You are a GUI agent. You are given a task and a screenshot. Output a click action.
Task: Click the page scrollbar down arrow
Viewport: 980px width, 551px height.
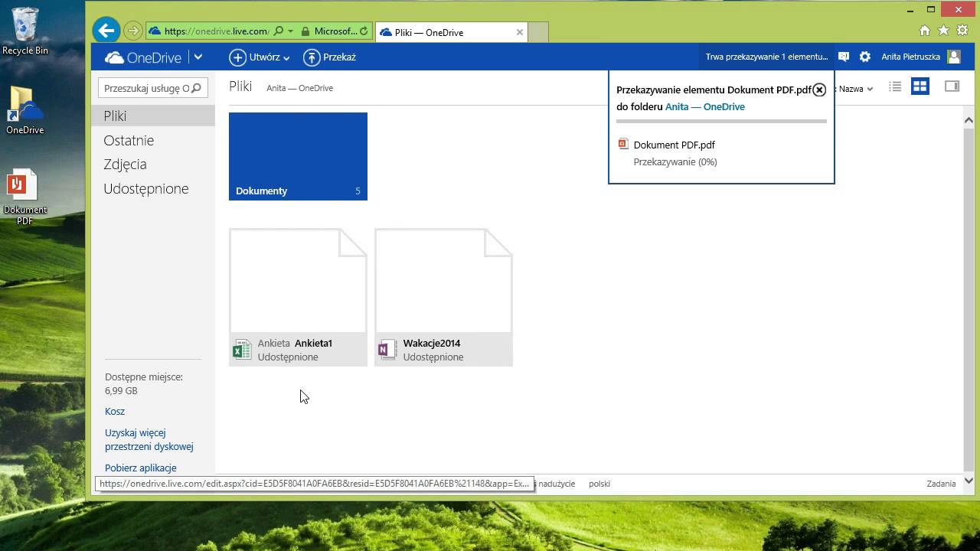coord(969,481)
